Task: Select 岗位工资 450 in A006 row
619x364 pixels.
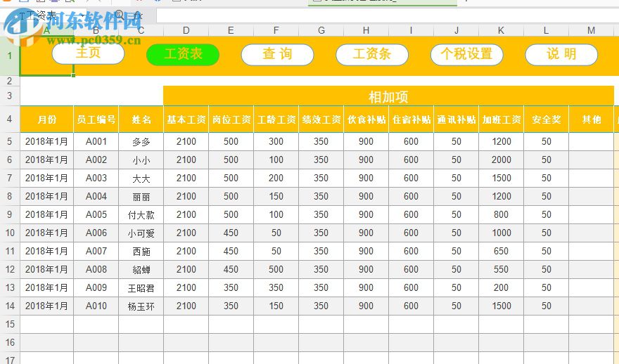Action: [x=231, y=233]
